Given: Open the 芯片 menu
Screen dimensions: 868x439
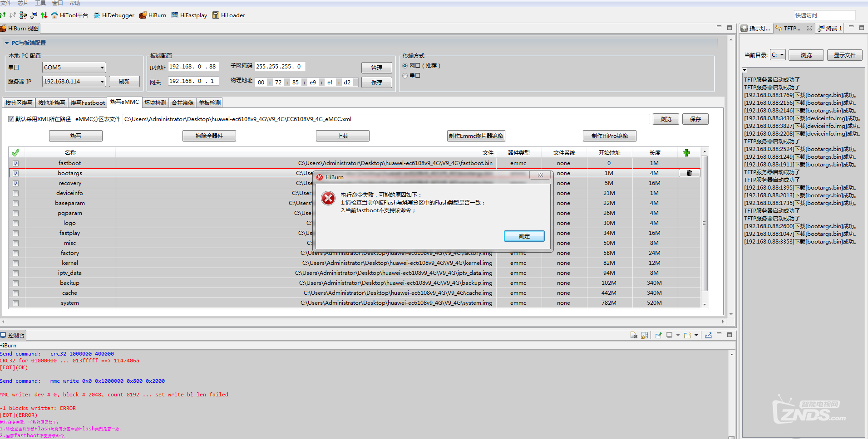Looking at the screenshot, I should pos(23,3).
